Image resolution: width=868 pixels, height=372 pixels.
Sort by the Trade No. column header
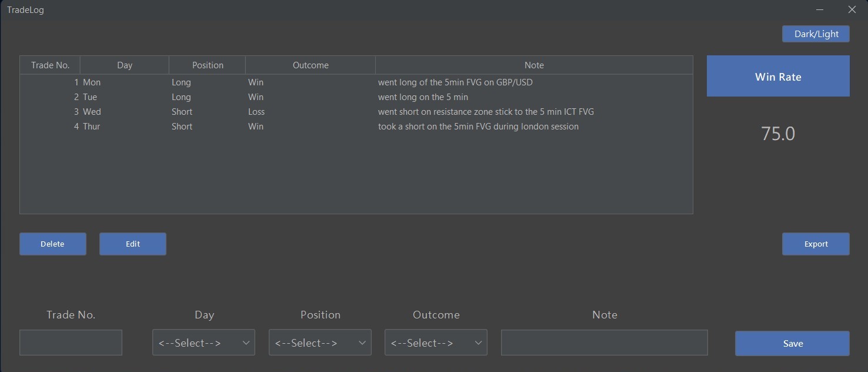(50, 65)
